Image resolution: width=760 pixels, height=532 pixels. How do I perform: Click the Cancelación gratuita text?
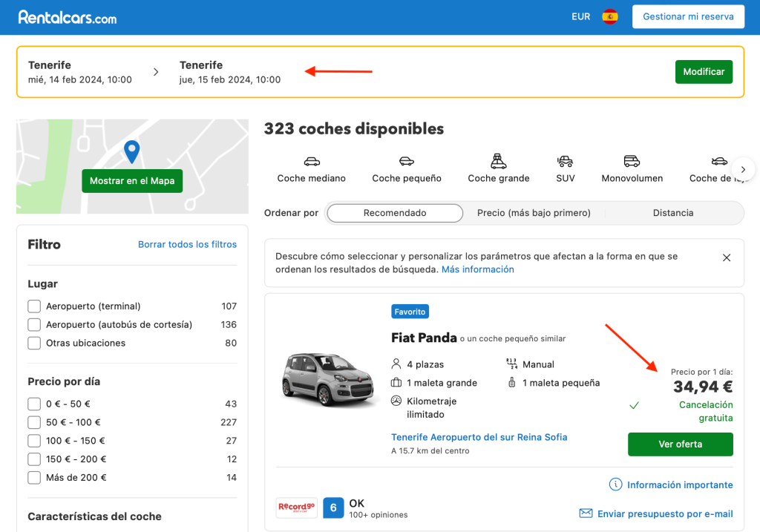(x=706, y=411)
